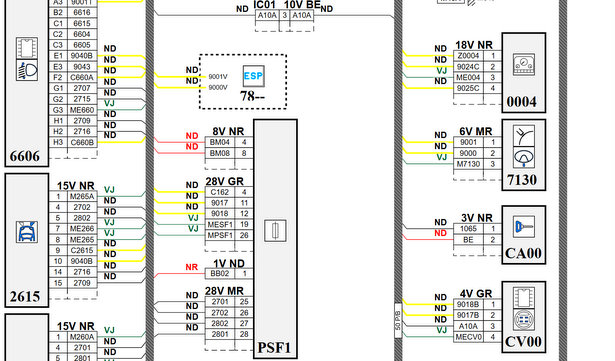Screen dimensions: 615x361
Task: Select the instrument gauge icon in component 0004
Action: tap(524, 65)
